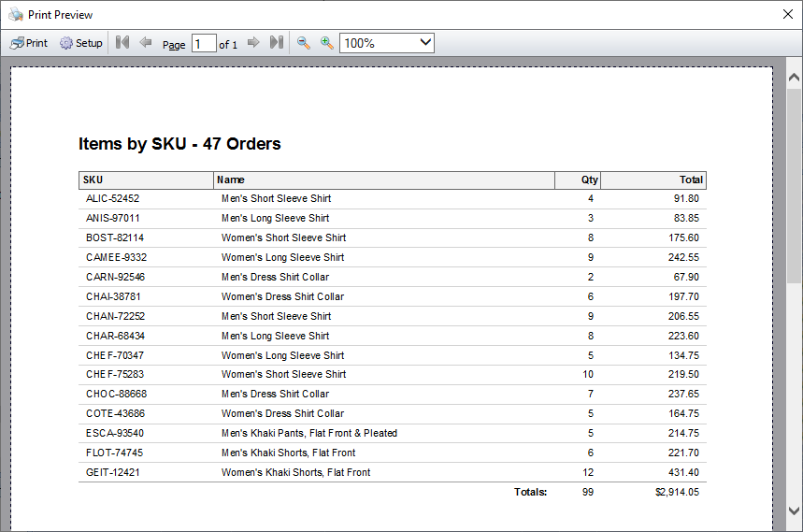Go to the next page
Screen dimensions: 803x532
pyautogui.click(x=253, y=42)
